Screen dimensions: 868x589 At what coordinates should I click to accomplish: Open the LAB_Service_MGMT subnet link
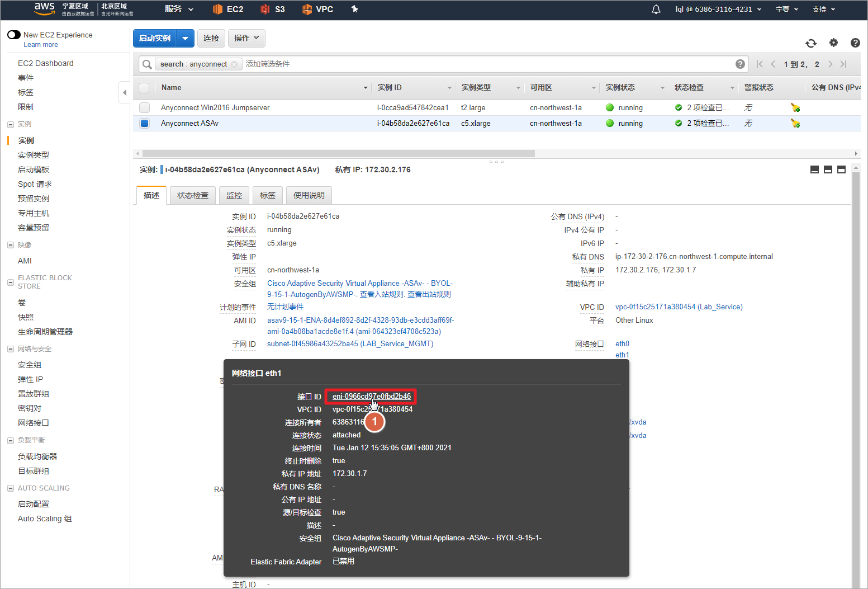[x=350, y=343]
